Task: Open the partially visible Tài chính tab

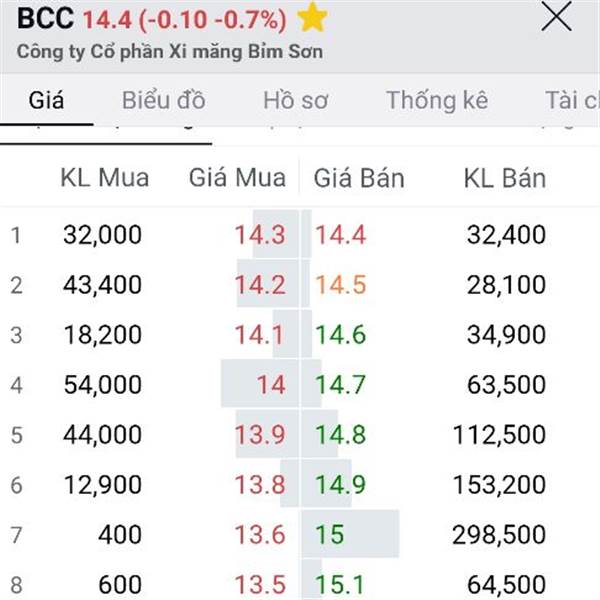Action: point(572,100)
